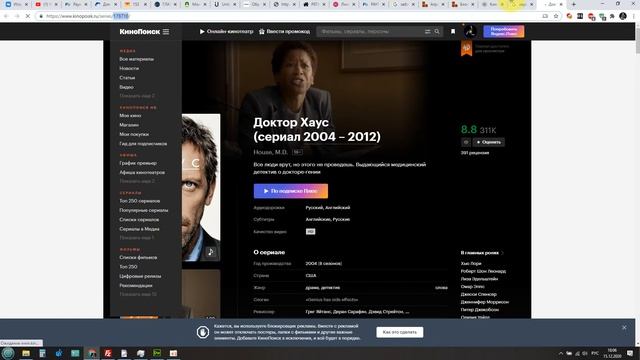This screenshot has width=640, height=360.
Task: Open Все материалы in sidebar
Action: [136, 59]
